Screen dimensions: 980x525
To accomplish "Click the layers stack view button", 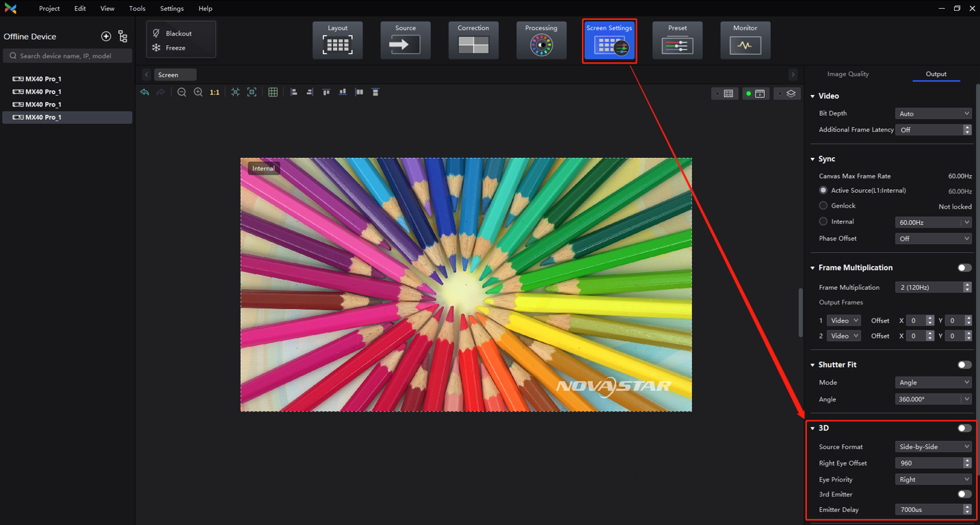I will [787, 94].
